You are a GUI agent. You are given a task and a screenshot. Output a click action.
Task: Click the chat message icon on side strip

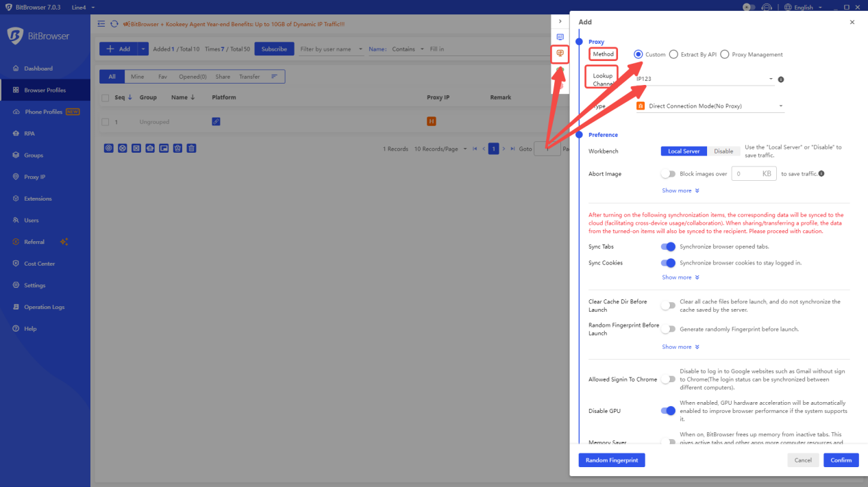point(560,37)
